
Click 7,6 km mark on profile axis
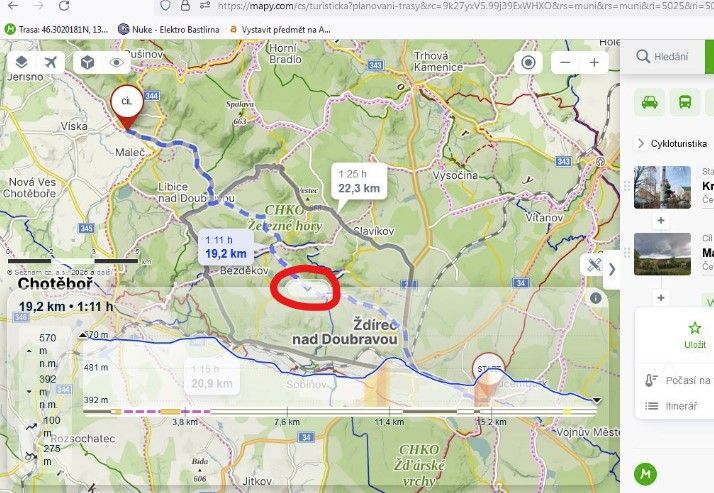287,422
